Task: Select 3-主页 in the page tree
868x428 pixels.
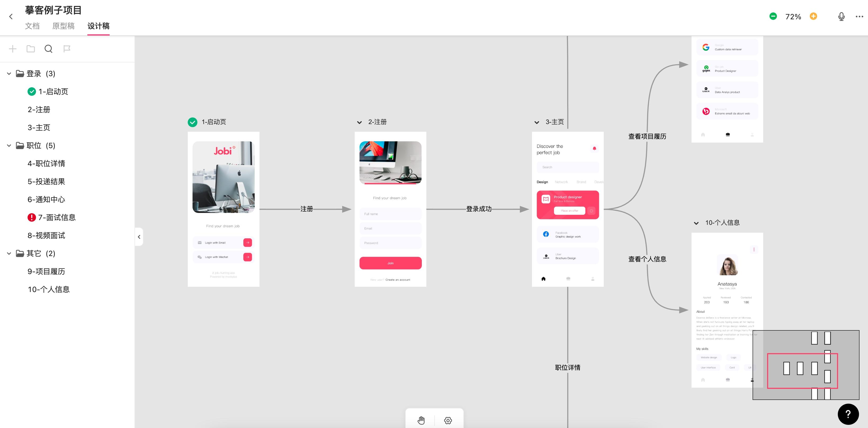Action: (39, 128)
